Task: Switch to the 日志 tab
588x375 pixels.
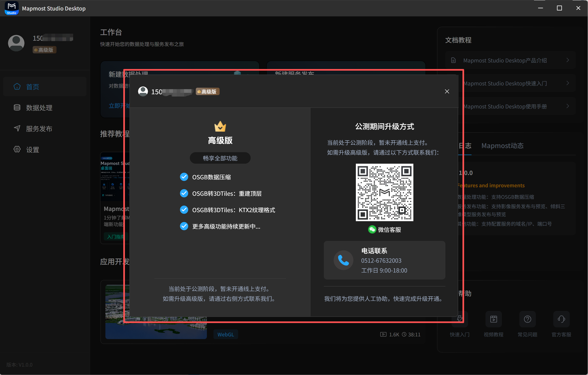Action: 465,146
